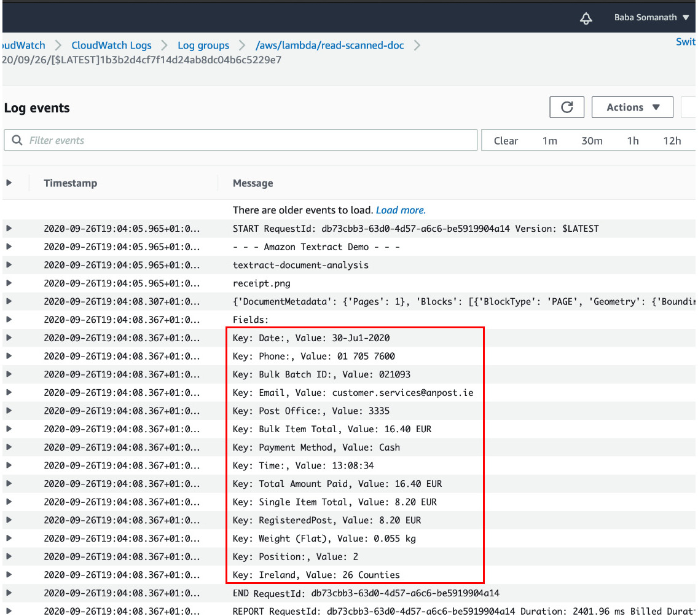Screen dimensions: 698x616
Task: Select the 12h time range
Action: point(672,141)
